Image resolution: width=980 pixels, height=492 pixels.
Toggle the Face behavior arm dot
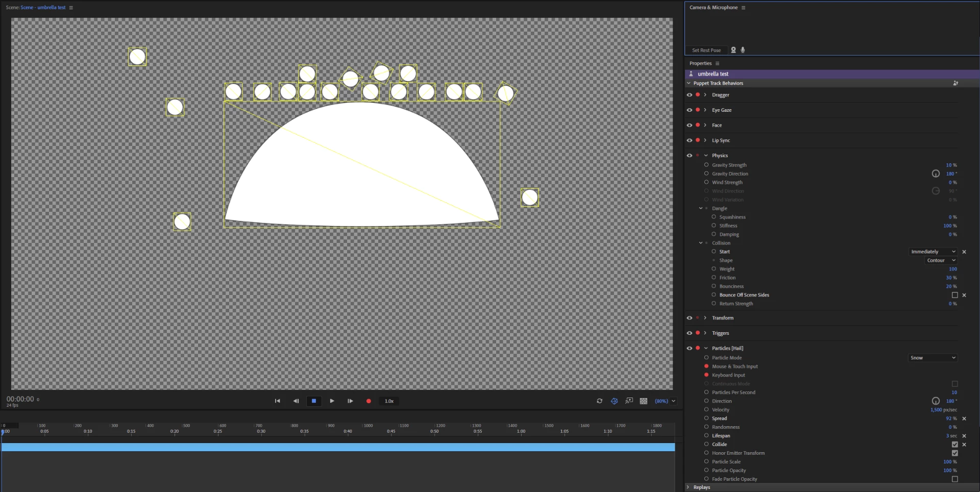(x=698, y=125)
